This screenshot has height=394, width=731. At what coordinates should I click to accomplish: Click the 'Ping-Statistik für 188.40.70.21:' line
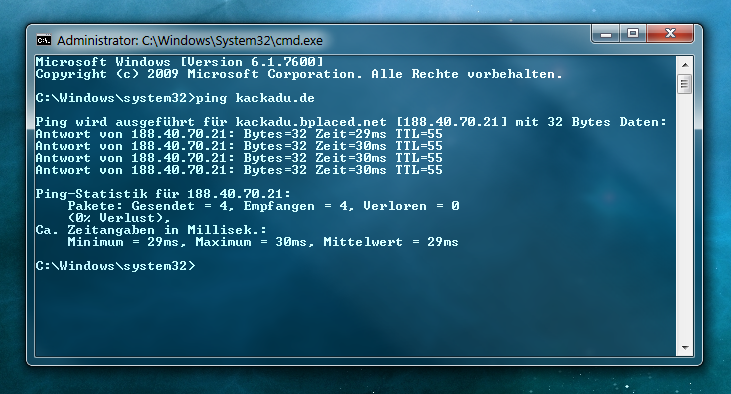[163, 194]
